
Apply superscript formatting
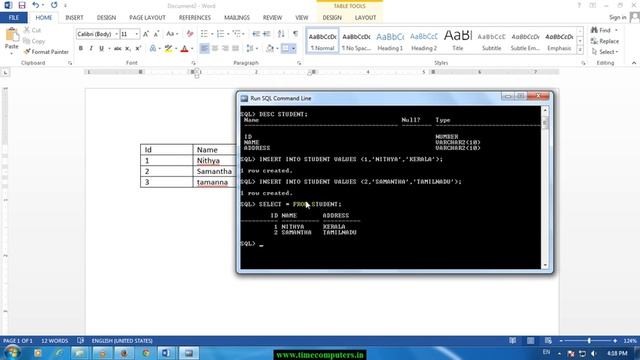pyautogui.click(x=138, y=49)
